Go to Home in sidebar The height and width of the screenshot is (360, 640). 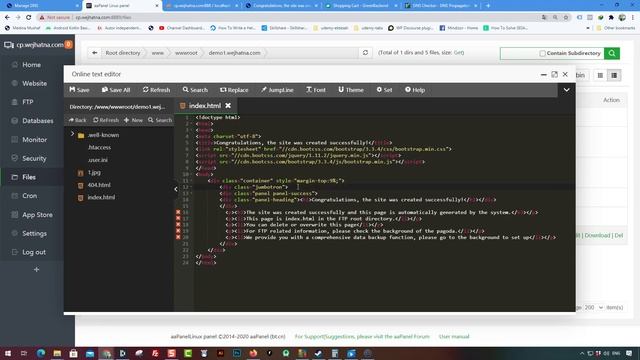[x=31, y=64]
